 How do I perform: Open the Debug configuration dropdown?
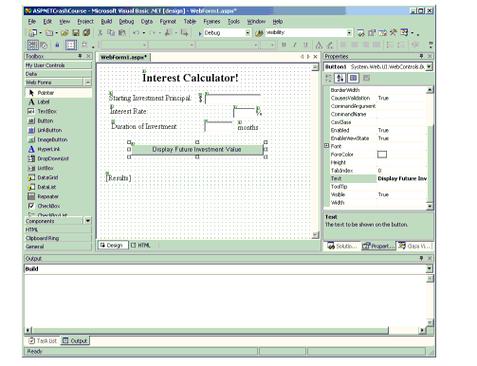[x=248, y=33]
